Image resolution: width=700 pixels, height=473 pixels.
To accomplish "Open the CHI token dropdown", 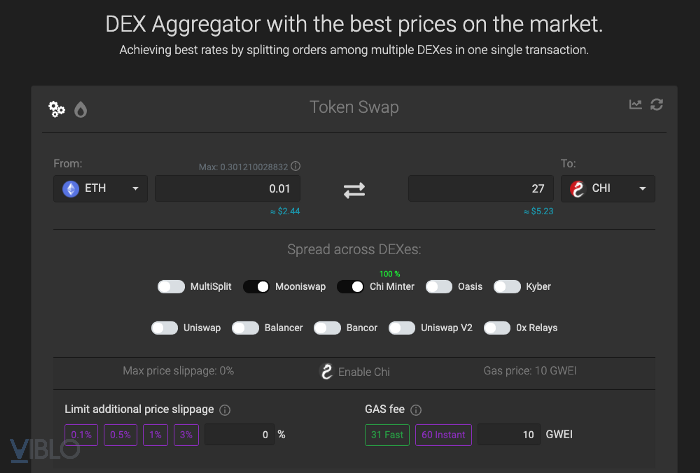I will click(608, 188).
